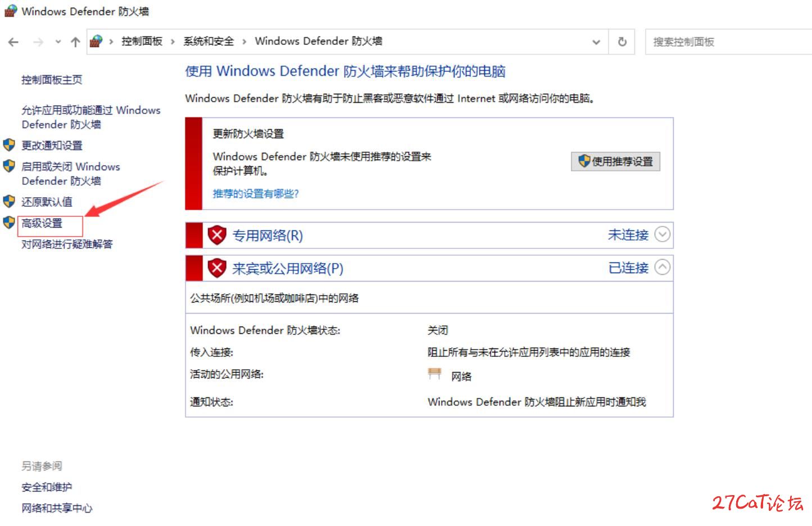Expand address bar history dropdown
812x526 pixels.
tap(596, 42)
